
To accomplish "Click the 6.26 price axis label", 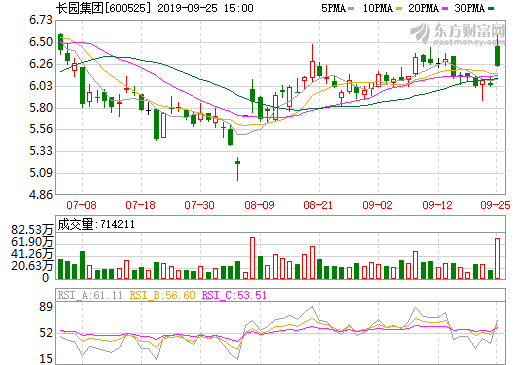I will (41, 64).
